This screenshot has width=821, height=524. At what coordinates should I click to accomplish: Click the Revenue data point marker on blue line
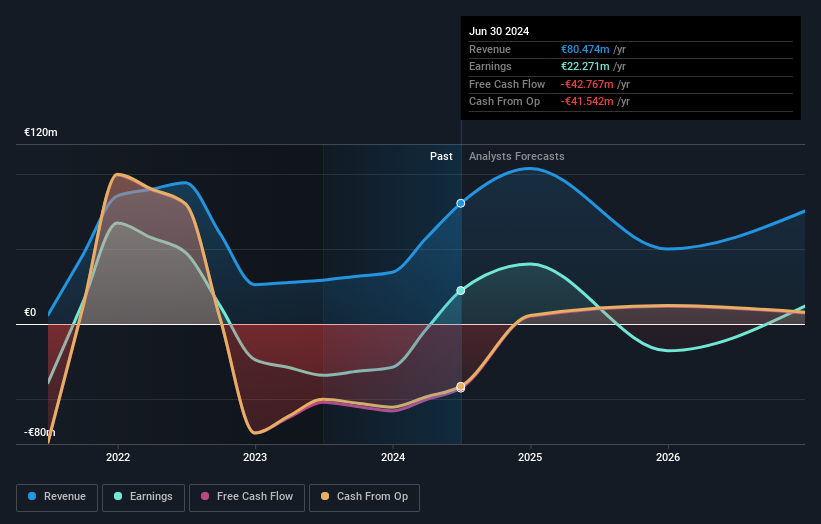pos(461,203)
